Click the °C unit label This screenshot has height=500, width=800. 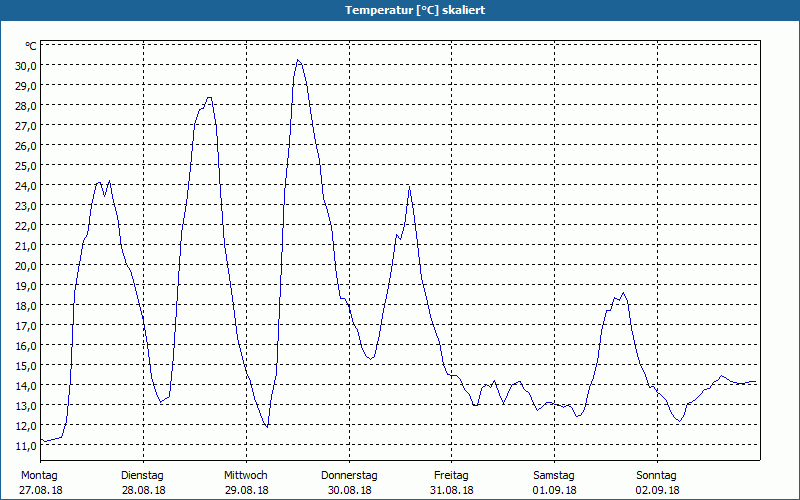(x=31, y=46)
